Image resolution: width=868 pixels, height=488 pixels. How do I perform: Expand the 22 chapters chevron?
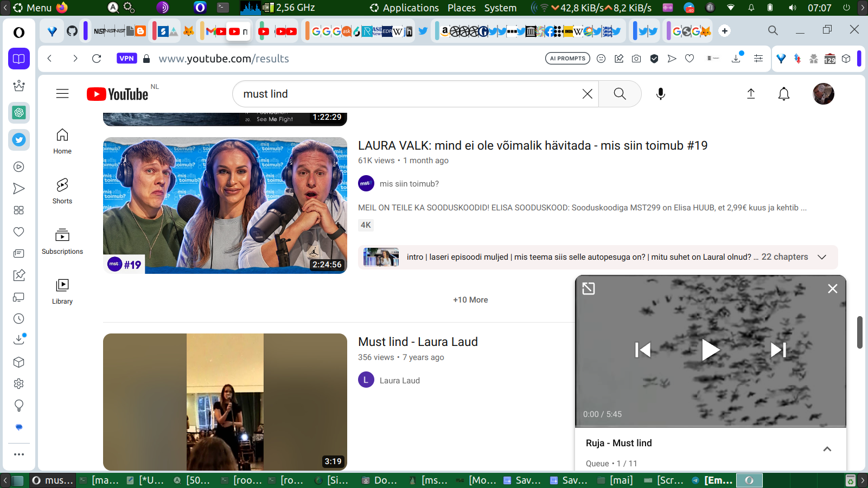point(822,257)
